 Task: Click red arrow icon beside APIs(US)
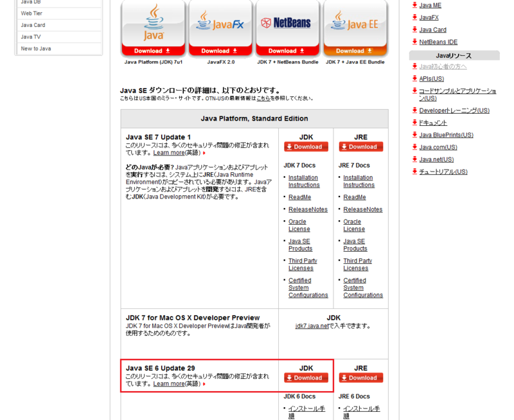414,78
